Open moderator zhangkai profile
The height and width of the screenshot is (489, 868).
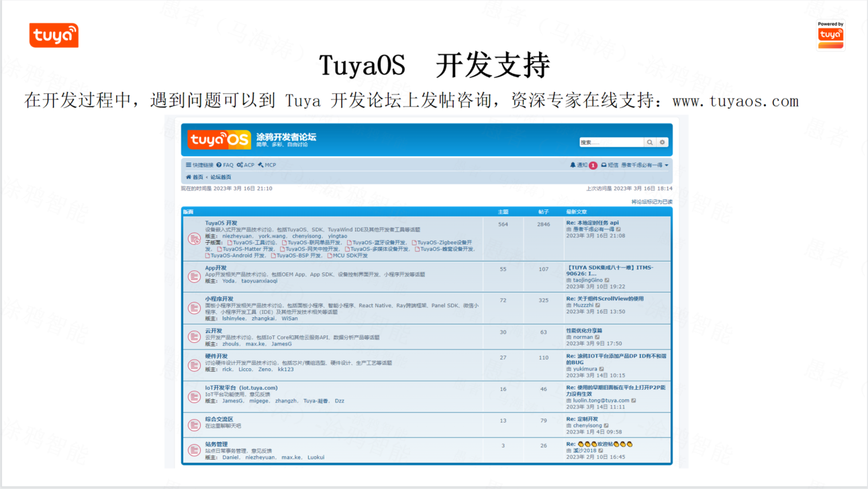coord(263,319)
